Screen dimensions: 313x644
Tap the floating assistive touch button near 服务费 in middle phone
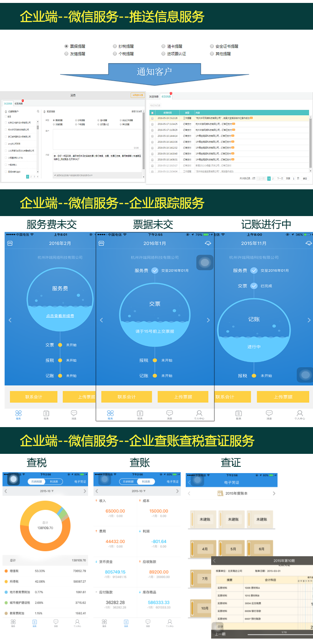coord(205,262)
